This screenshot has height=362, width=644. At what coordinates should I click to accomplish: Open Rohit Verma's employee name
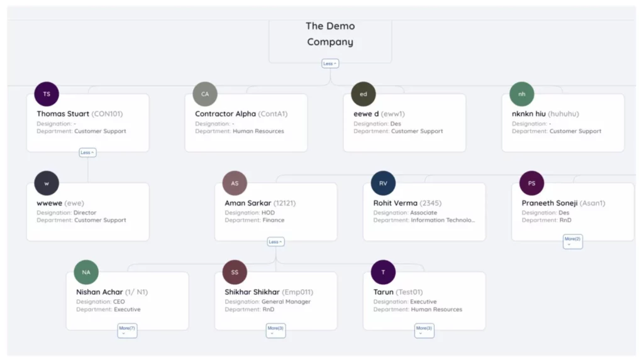[x=395, y=203]
